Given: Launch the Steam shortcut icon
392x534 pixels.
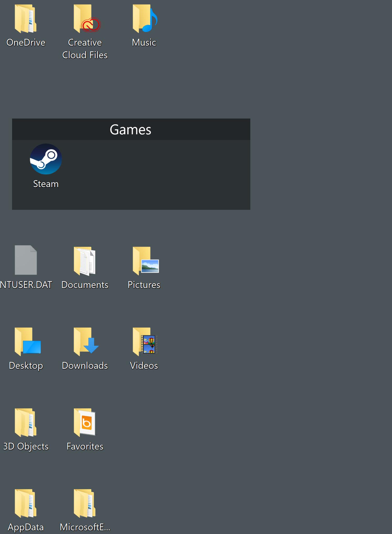Looking at the screenshot, I should click(46, 159).
